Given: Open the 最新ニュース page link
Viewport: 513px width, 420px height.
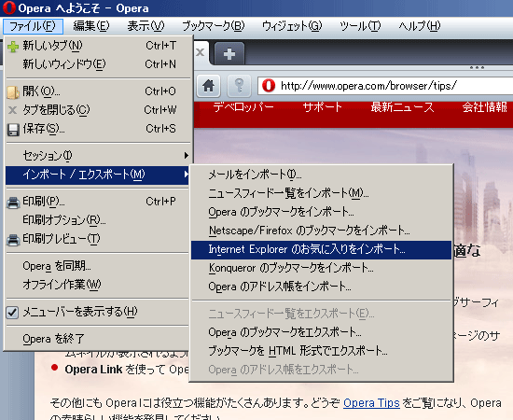Looking at the screenshot, I should click(402, 107).
